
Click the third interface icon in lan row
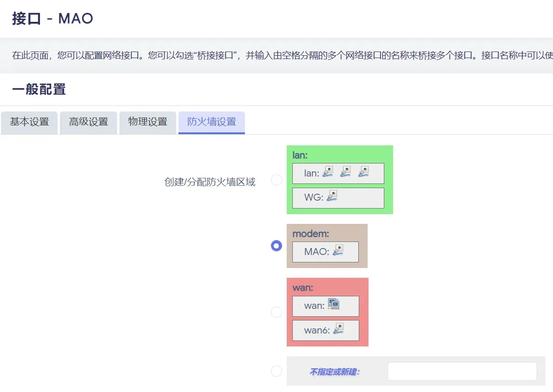[363, 172]
